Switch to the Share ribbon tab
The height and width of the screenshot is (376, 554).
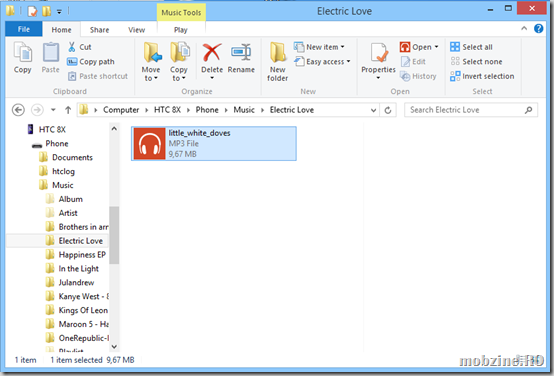point(99,30)
